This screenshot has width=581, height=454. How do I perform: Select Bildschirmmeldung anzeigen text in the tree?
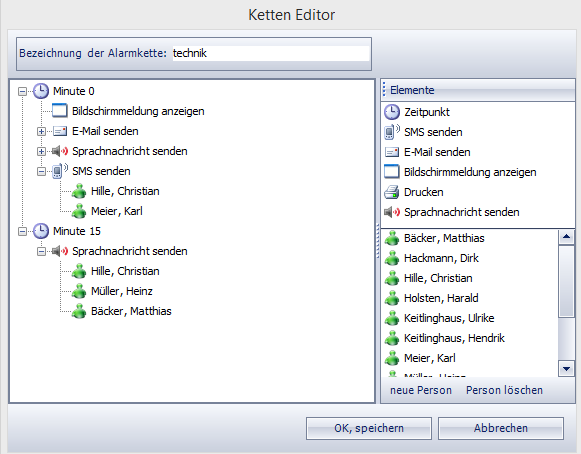pyautogui.click(x=138, y=111)
